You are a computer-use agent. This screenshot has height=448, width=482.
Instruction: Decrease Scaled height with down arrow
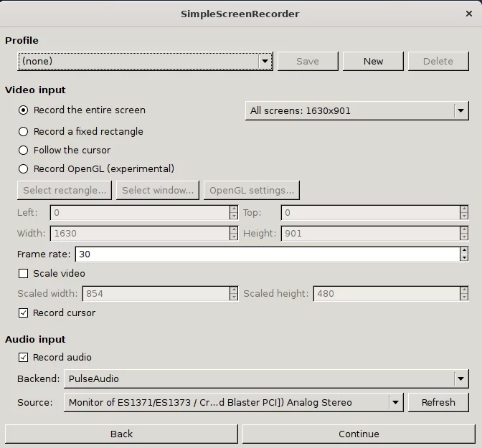point(464,297)
